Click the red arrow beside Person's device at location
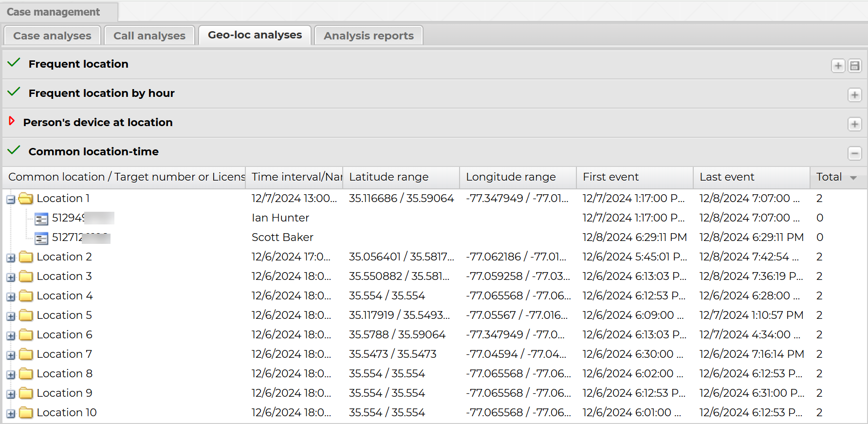Screen dimensions: 868x424 point(12,121)
